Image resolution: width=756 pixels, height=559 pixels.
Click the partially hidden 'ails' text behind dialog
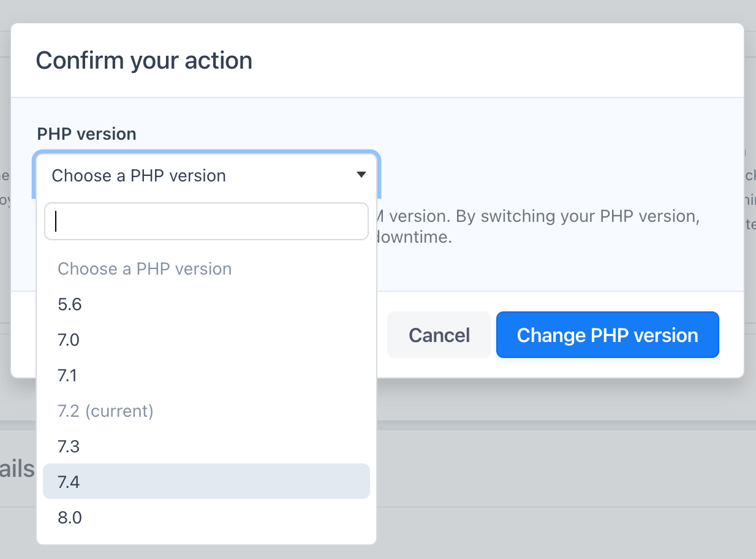[18, 469]
